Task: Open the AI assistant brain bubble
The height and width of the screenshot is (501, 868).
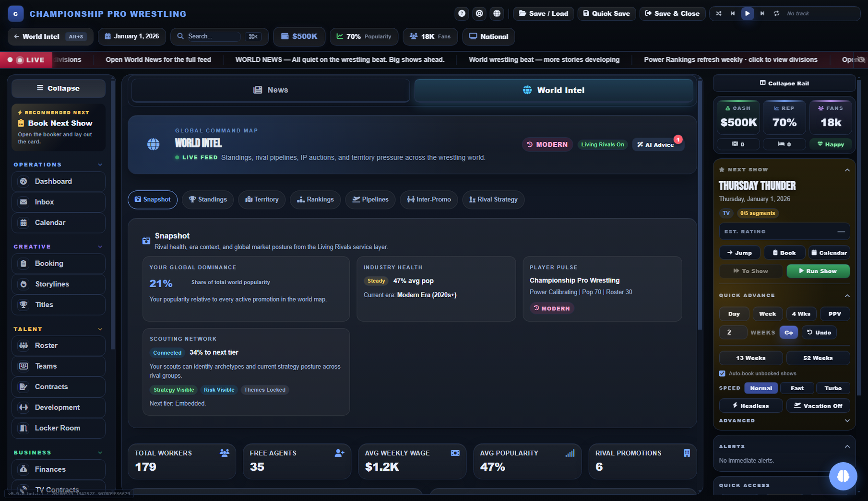Action: click(x=843, y=476)
